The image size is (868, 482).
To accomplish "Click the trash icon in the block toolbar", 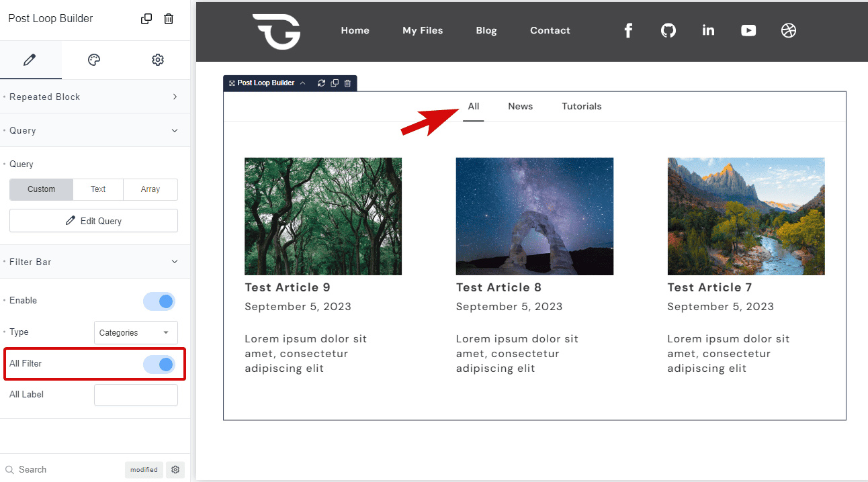I will pyautogui.click(x=347, y=83).
